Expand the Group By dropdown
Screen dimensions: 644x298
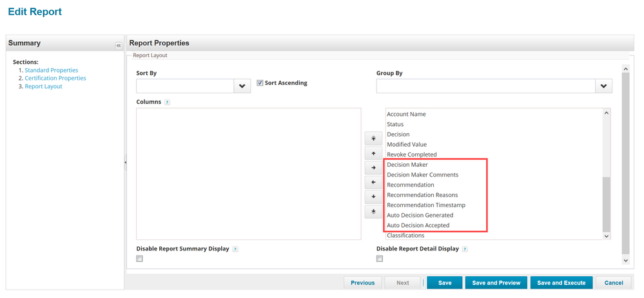click(603, 86)
